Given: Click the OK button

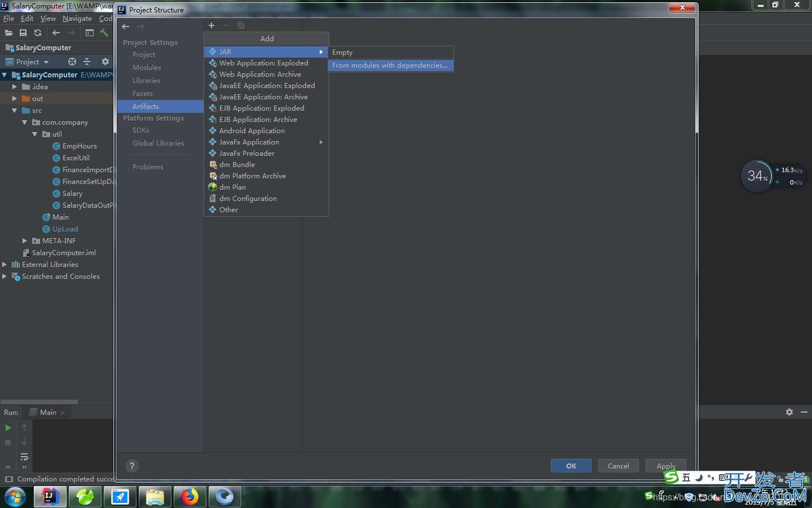Looking at the screenshot, I should 571,466.
